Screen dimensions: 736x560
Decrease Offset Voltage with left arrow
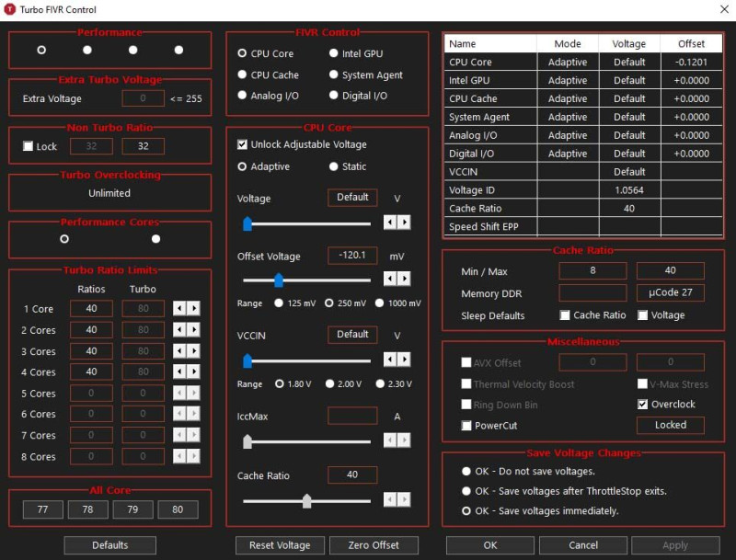pos(390,279)
